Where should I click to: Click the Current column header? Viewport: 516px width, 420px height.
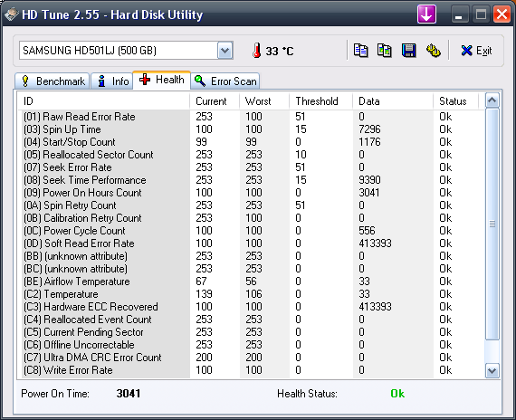[x=215, y=101]
